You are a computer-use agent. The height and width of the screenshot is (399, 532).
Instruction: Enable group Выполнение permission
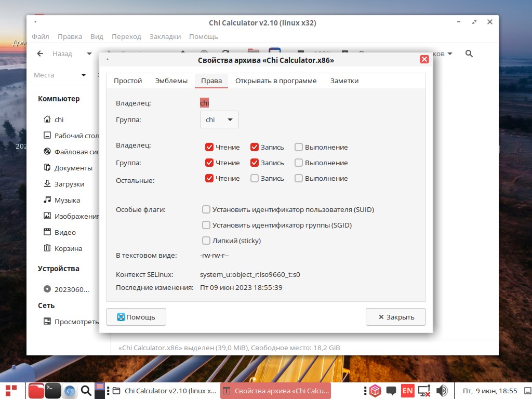pyautogui.click(x=299, y=163)
